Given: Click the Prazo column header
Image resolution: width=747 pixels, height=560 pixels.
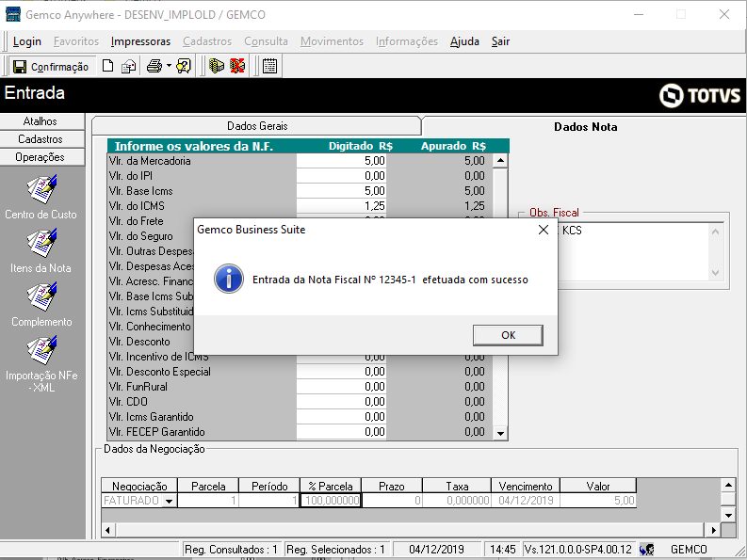Looking at the screenshot, I should tap(392, 487).
